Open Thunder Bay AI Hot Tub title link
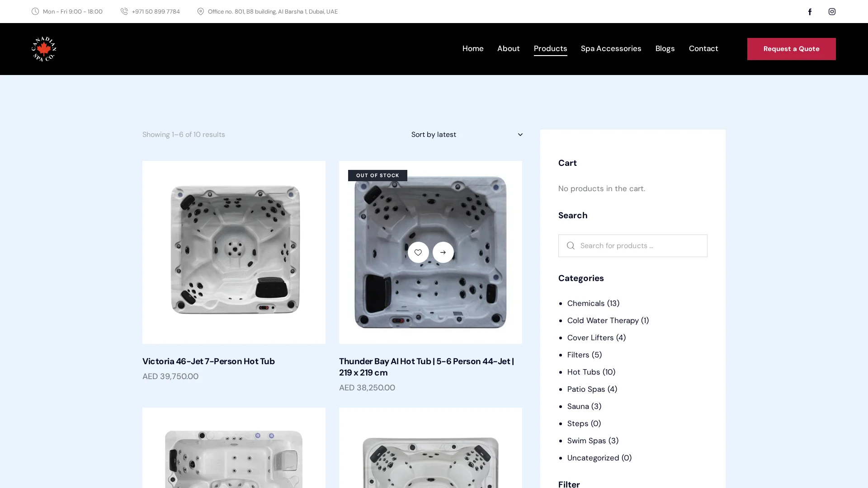The width and height of the screenshot is (868, 488). click(x=426, y=367)
